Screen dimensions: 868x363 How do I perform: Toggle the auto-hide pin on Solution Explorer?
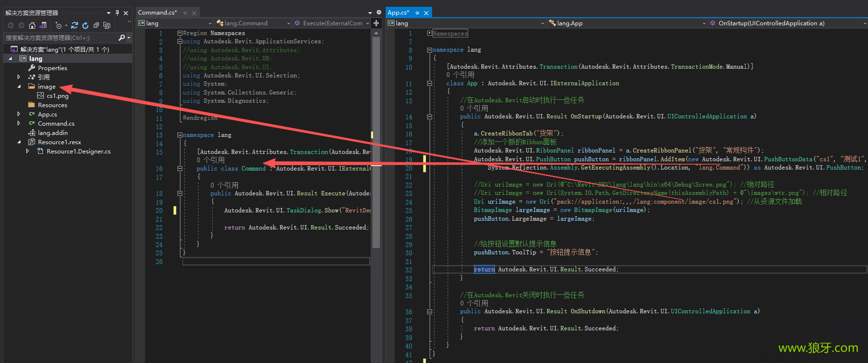pos(117,13)
